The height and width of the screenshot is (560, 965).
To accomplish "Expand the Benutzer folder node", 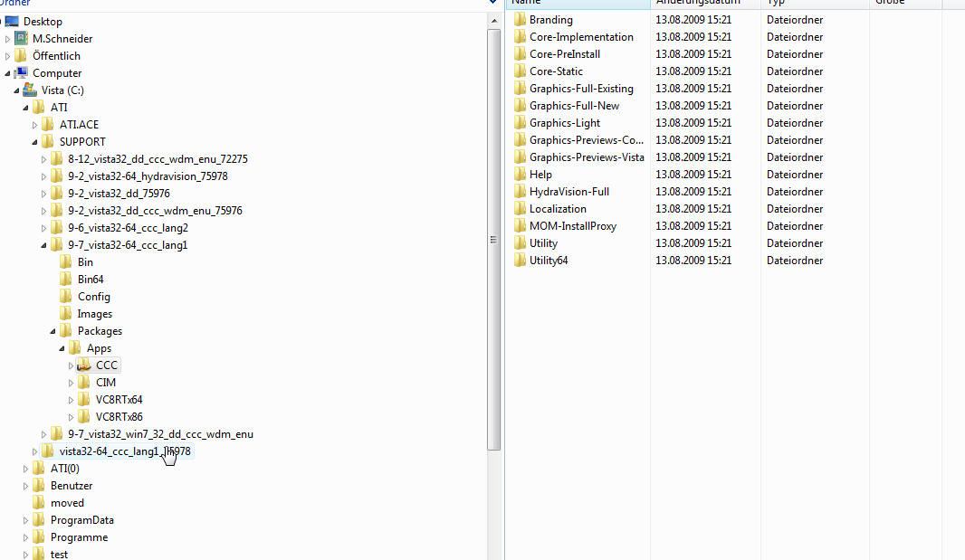I will tap(26, 486).
